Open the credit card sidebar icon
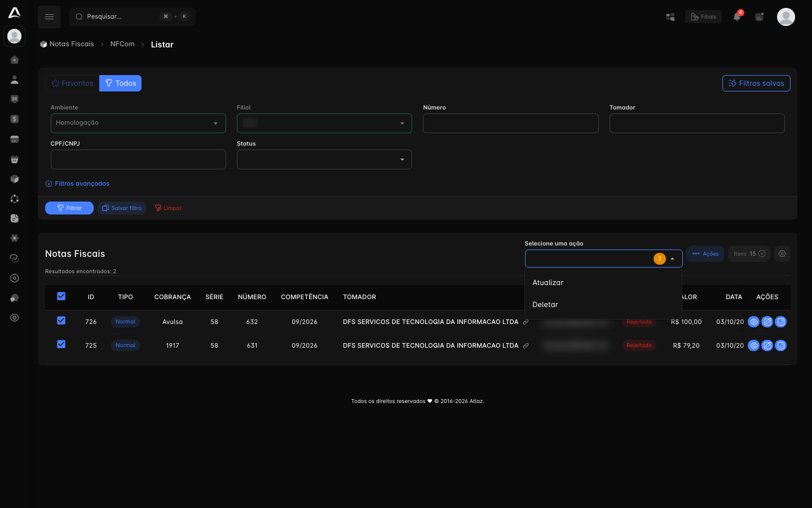 (15, 139)
